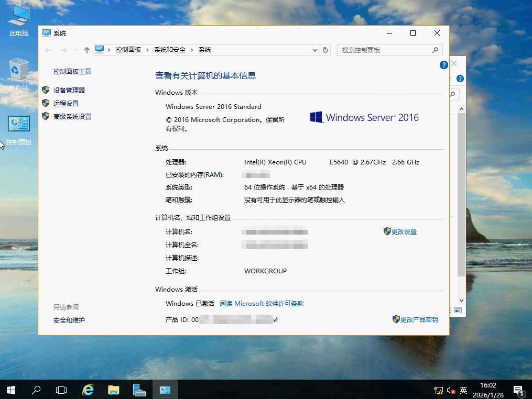Open the address bar dropdown chevron

coord(314,50)
